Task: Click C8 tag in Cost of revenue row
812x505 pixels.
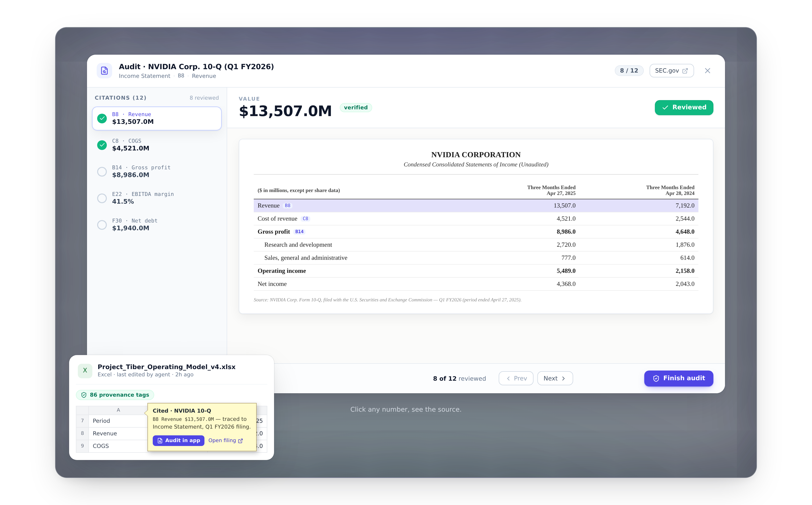Action: [305, 218]
